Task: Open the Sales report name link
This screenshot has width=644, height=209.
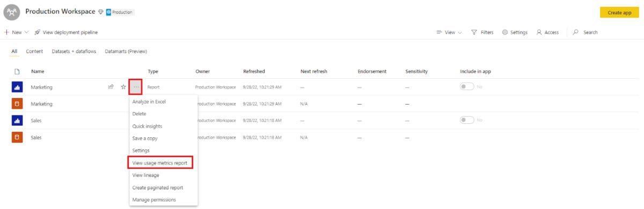Action: [x=36, y=121]
